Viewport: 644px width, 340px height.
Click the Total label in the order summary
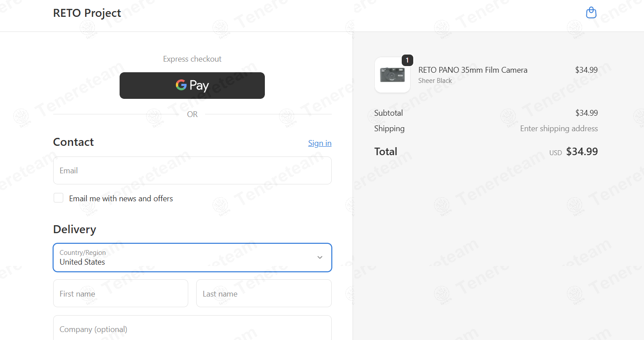pyautogui.click(x=386, y=152)
